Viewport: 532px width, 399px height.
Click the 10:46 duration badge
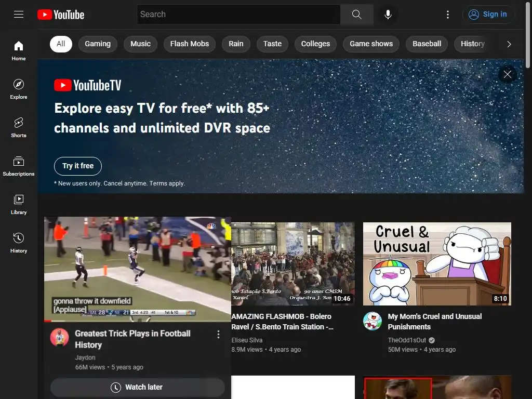pos(342,299)
